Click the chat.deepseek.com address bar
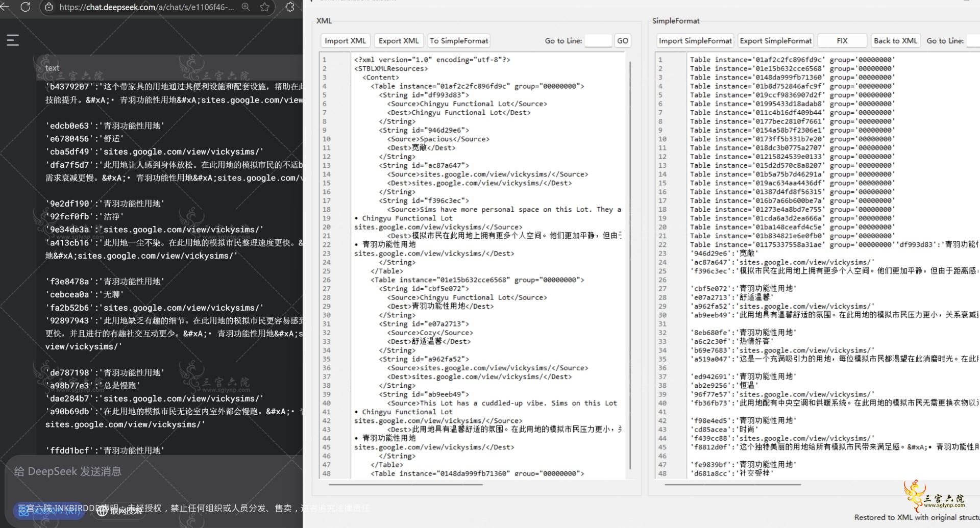 (146, 7)
